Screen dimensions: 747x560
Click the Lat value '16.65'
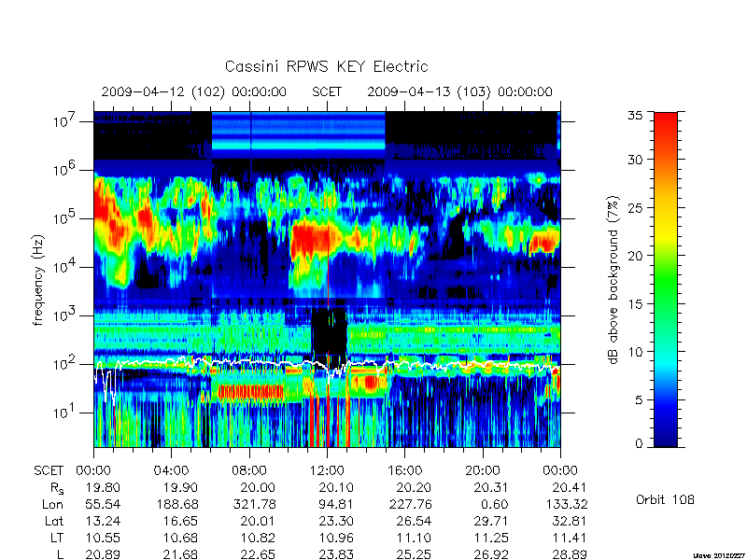click(x=180, y=521)
